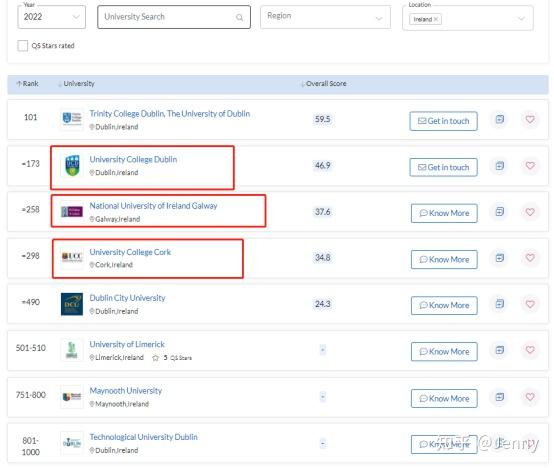Open University of Limerick link
554x468 pixels.
(x=127, y=344)
